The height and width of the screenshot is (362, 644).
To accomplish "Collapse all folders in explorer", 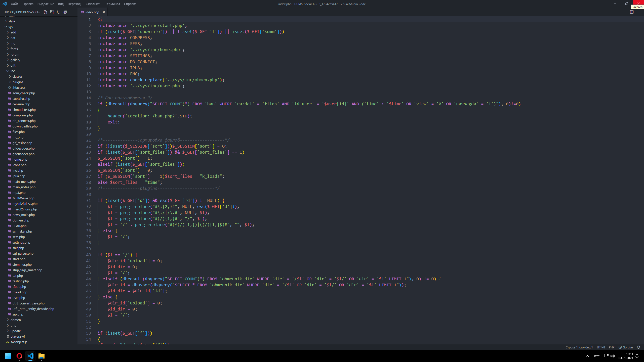I will pos(65,12).
